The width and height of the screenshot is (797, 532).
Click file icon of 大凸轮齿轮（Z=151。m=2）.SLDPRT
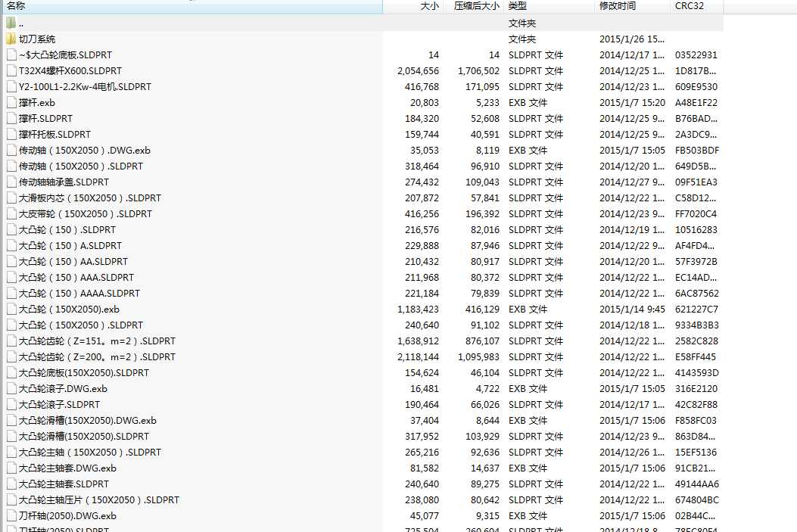point(11,341)
